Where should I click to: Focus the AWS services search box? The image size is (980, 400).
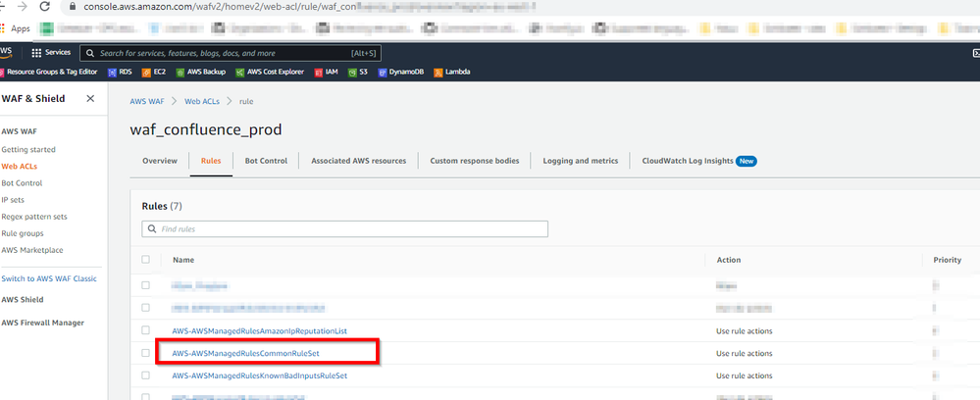(x=230, y=53)
